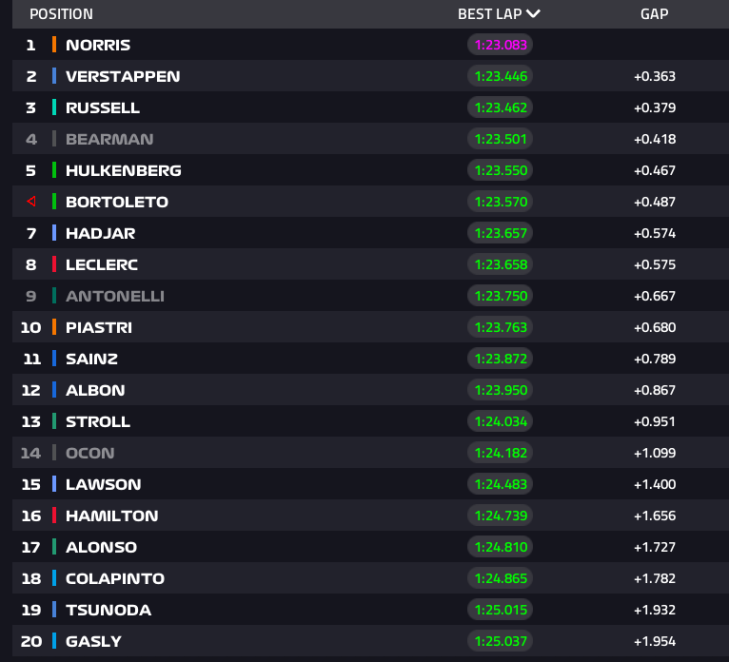Click the orange team stripe beside Norris
Screen dimensions: 729x662
(x=54, y=44)
